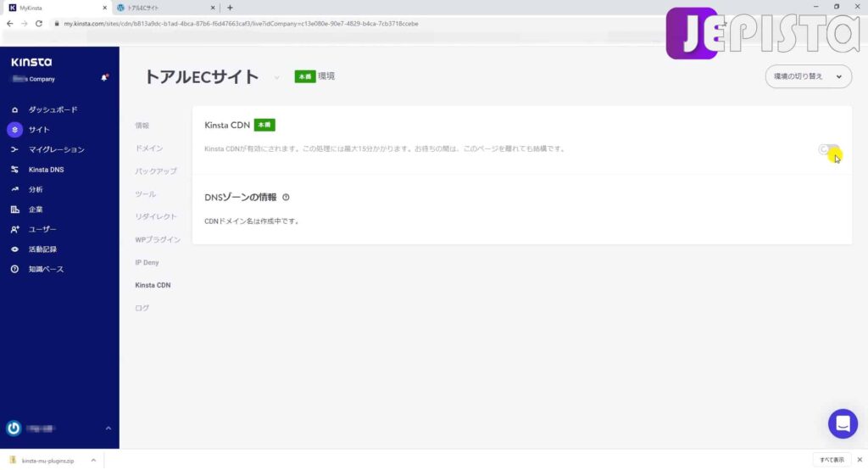
Task: Click the Kinsta CDN panel heading
Action: (x=227, y=126)
